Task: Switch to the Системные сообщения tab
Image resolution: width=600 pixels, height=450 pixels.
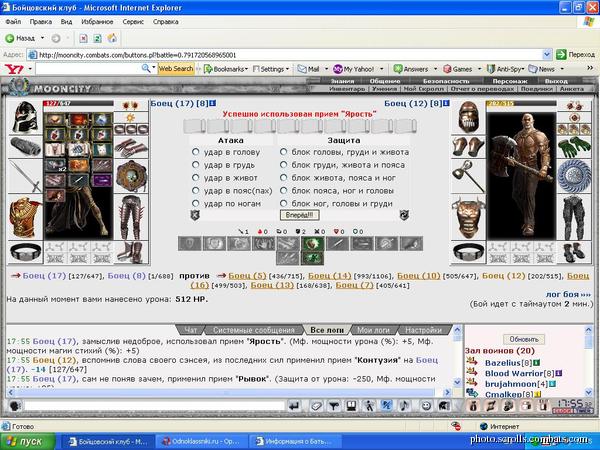Action: [x=254, y=330]
